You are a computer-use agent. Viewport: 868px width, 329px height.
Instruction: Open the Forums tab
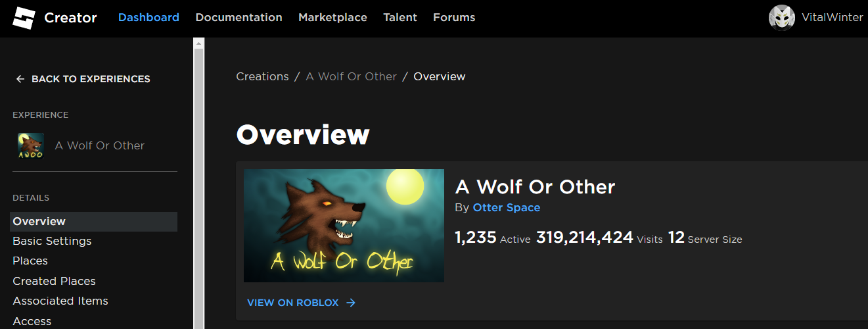click(x=454, y=18)
